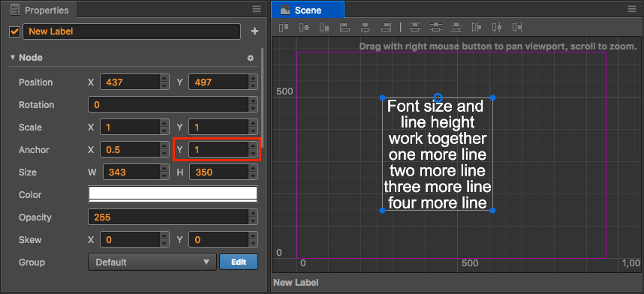Click the Align Vertical Center icon

pos(304,28)
